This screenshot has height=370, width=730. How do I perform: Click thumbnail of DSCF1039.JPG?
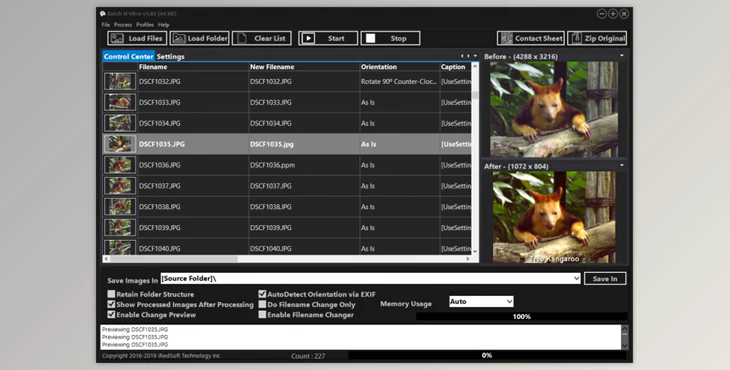(120, 228)
